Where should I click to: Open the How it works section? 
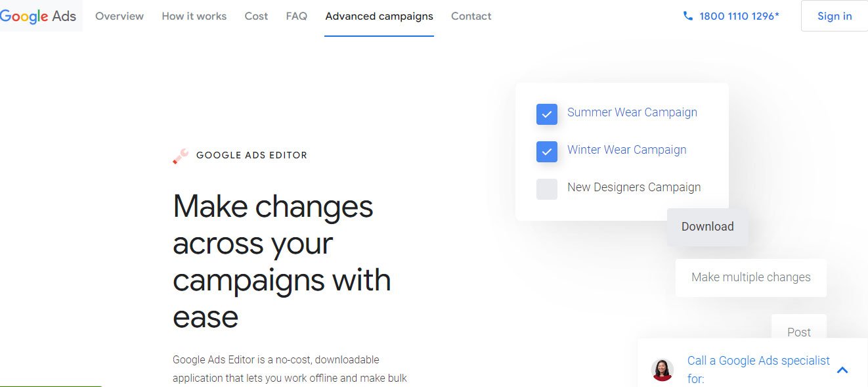click(194, 16)
